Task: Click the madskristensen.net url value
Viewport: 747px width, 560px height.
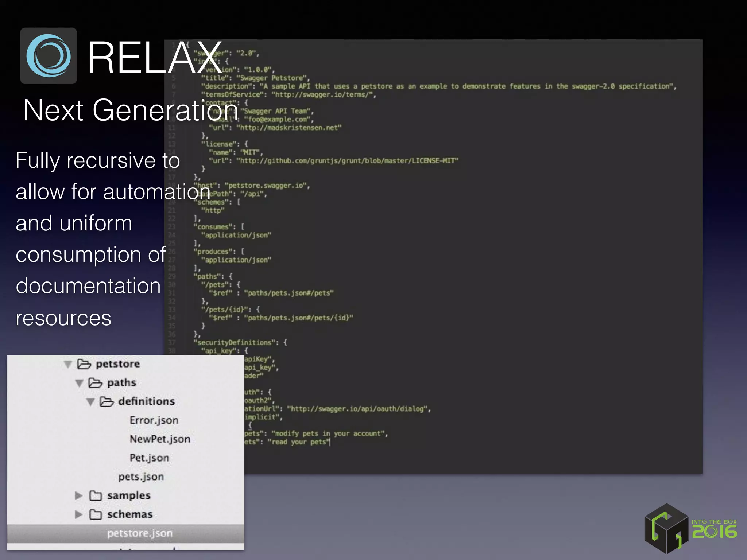Action: [289, 128]
